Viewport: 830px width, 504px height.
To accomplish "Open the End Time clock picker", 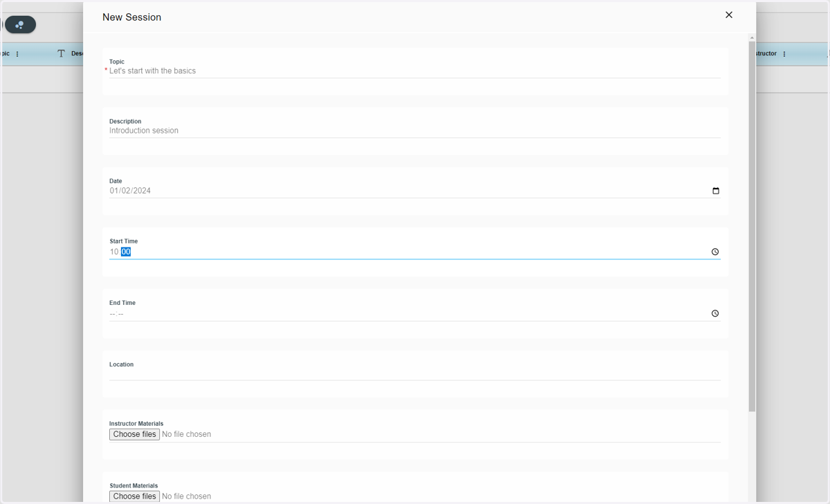I will 715,313.
